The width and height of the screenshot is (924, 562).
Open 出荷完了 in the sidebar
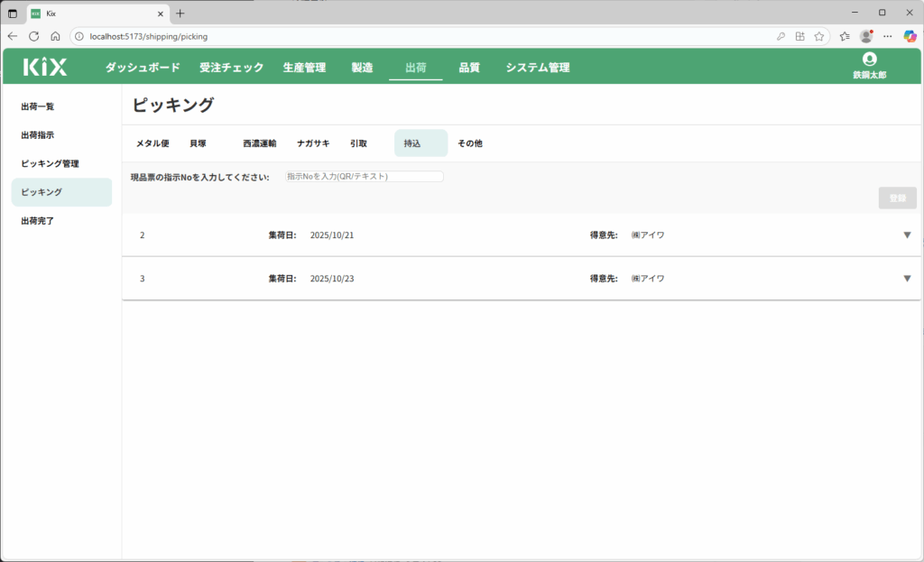[38, 221]
